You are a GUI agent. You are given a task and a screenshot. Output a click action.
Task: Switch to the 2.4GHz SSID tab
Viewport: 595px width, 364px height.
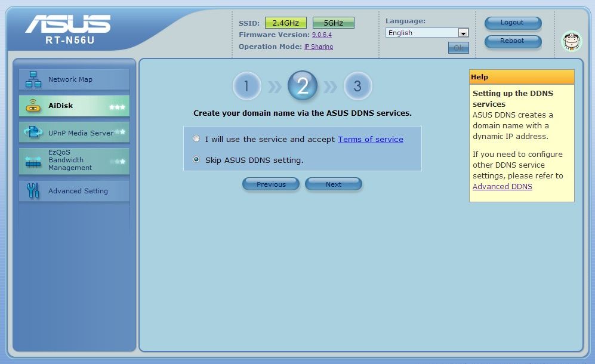285,23
